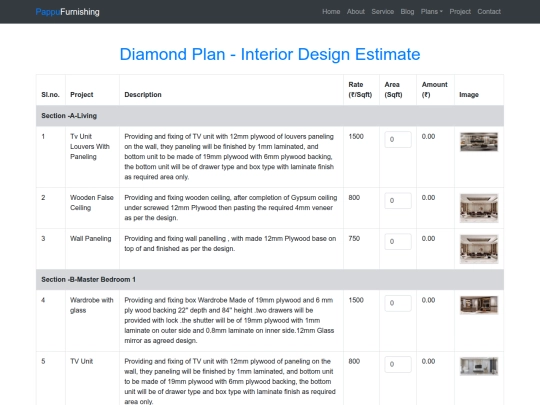Navigate to the Service page
The image size is (540, 405).
click(383, 12)
